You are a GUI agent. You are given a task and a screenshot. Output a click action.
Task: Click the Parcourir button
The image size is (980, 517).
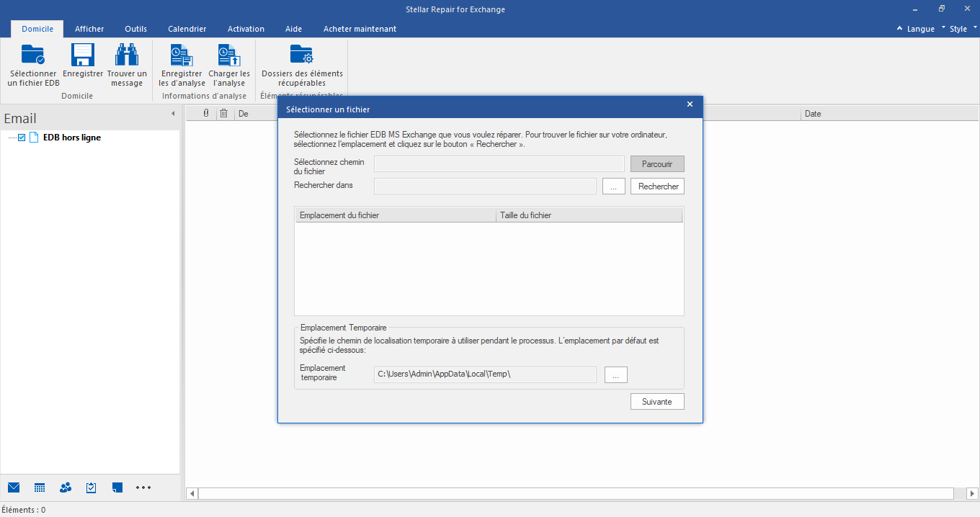pyautogui.click(x=657, y=164)
